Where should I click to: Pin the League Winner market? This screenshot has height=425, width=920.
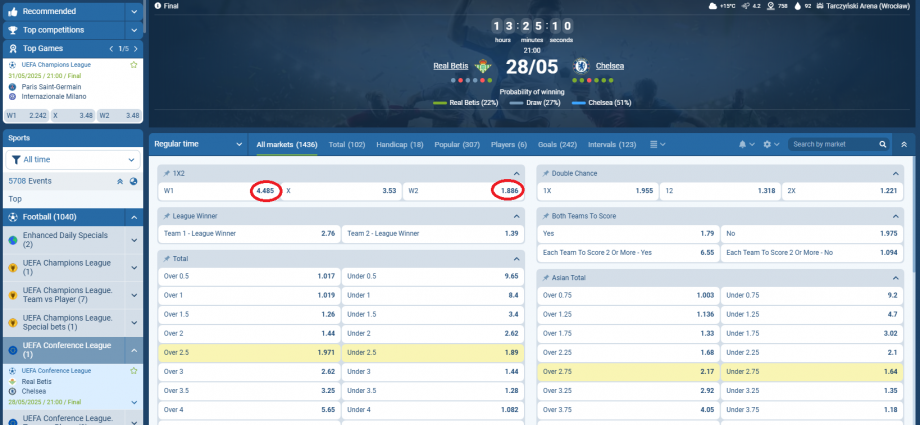pyautogui.click(x=167, y=216)
